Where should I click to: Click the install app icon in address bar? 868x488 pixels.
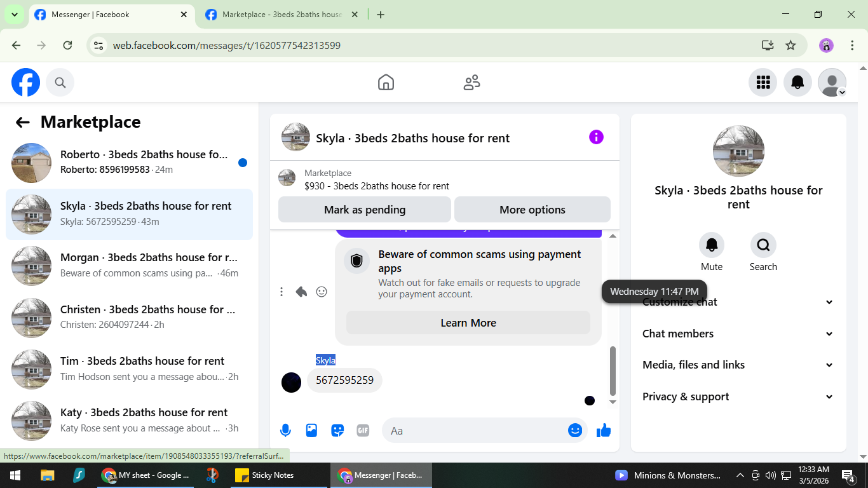(768, 45)
